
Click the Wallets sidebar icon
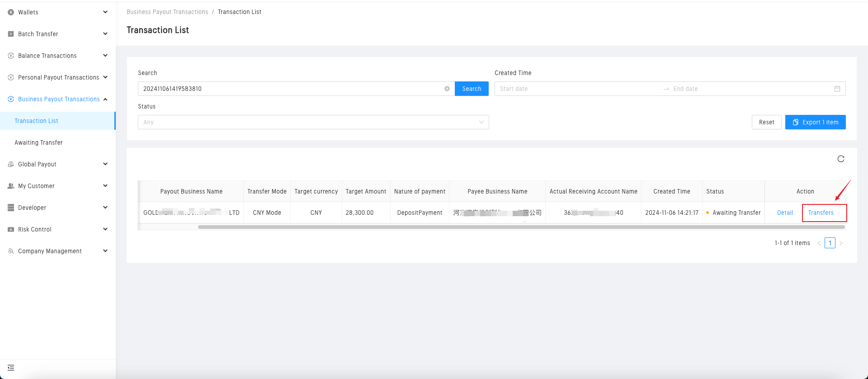coord(11,12)
